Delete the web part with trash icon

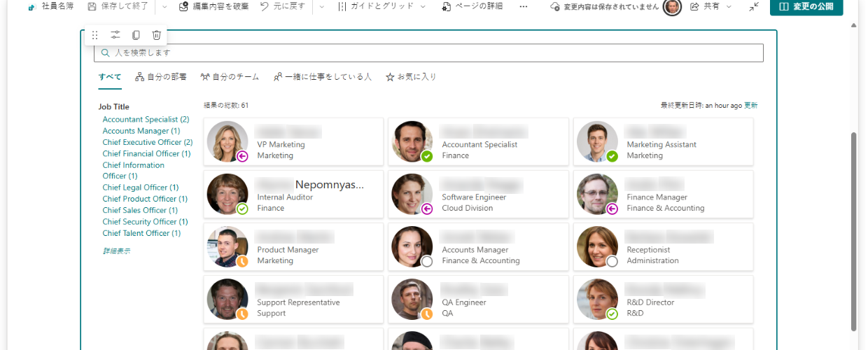click(157, 35)
